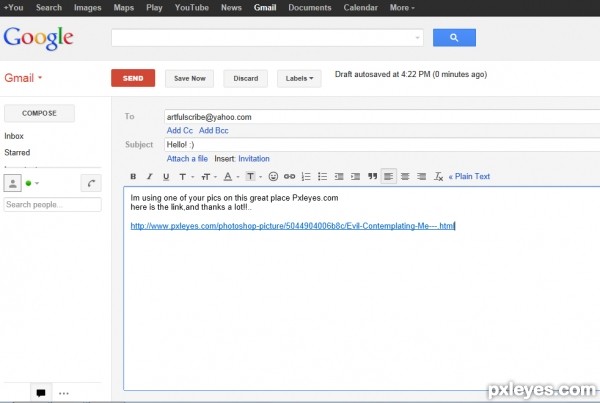The width and height of the screenshot is (600, 403).
Task: Open highlight color dropdown arrow
Action: click(260, 177)
